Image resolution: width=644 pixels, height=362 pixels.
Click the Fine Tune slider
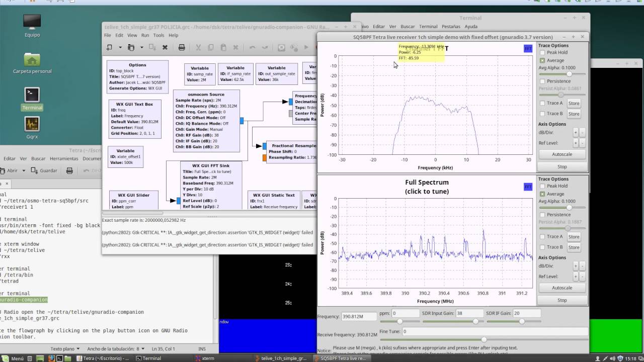click(484, 339)
